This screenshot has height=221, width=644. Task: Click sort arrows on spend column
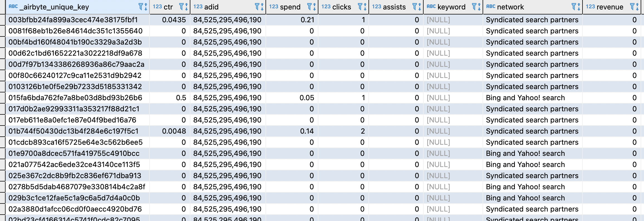[314, 7]
